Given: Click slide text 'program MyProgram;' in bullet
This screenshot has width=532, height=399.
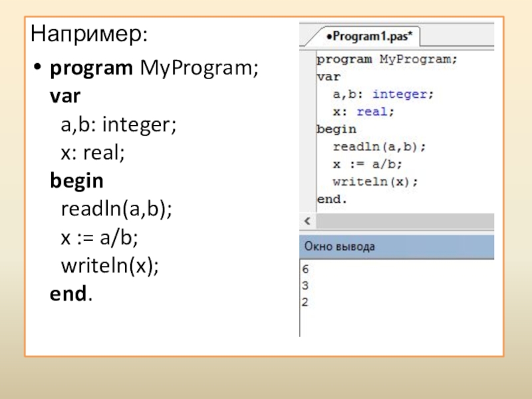Looking at the screenshot, I should click(x=154, y=68).
